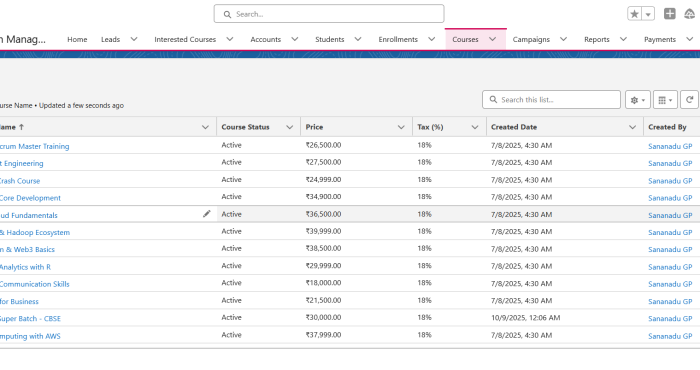Open the Analytics with R course
Viewport: 700px width, 370px height.
click(25, 267)
